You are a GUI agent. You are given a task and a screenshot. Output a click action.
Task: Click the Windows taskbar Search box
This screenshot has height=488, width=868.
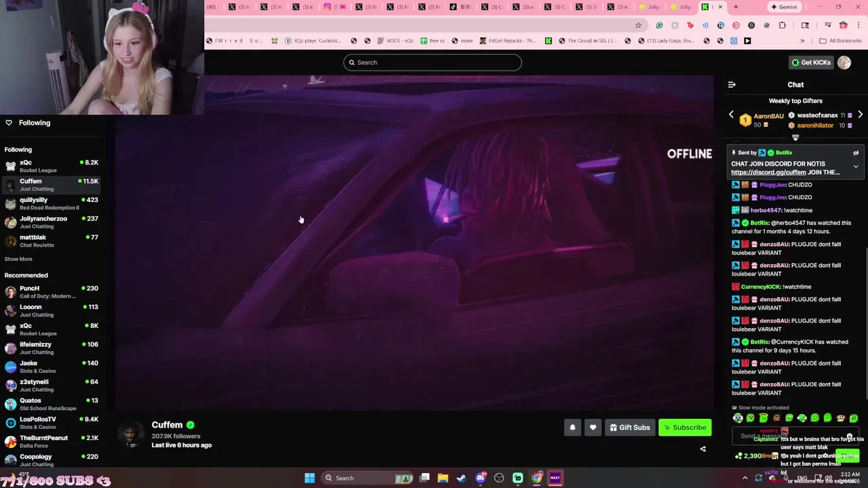pos(368,478)
